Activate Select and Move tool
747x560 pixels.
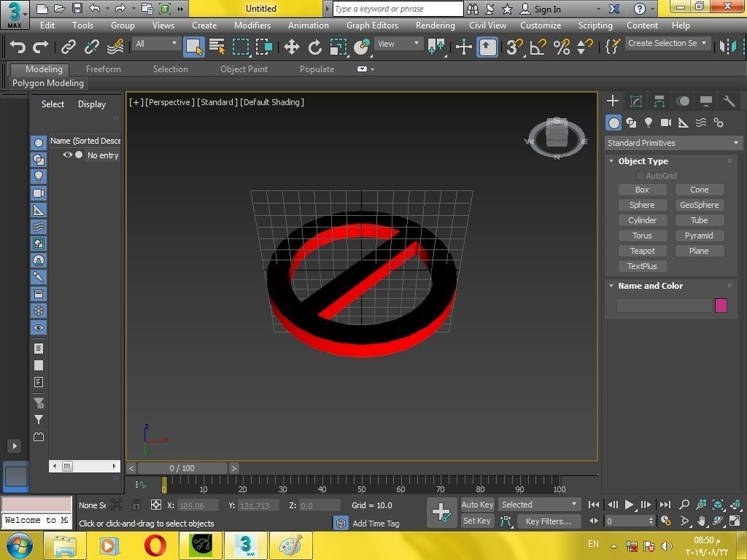tap(291, 47)
